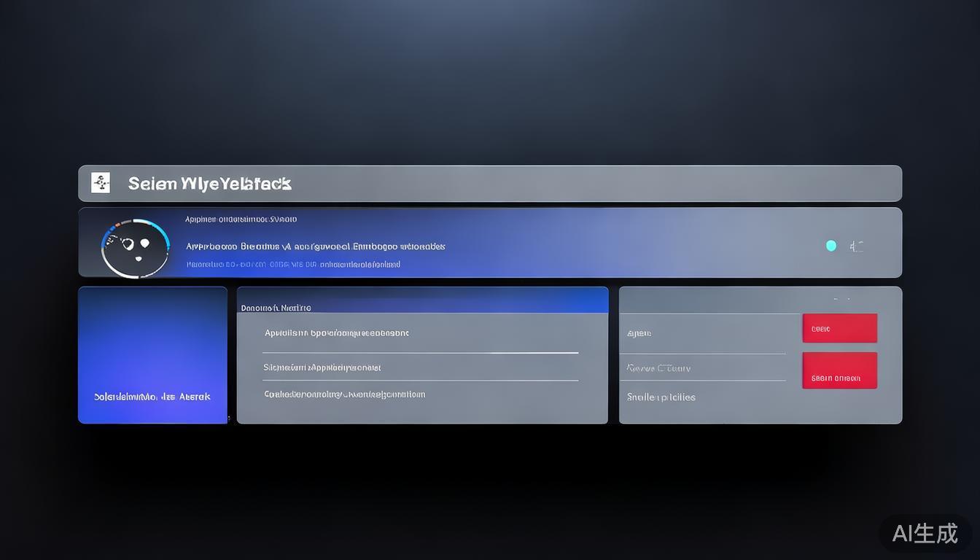Open the 'Avprbooco Breathus' heading line
The height and width of the screenshot is (560, 980).
(x=315, y=246)
